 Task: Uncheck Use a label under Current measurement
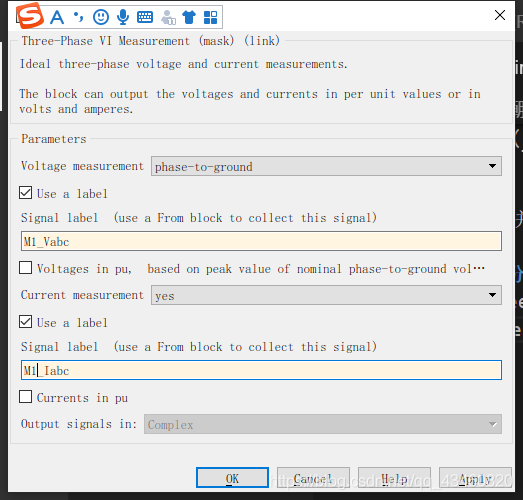pos(26,322)
